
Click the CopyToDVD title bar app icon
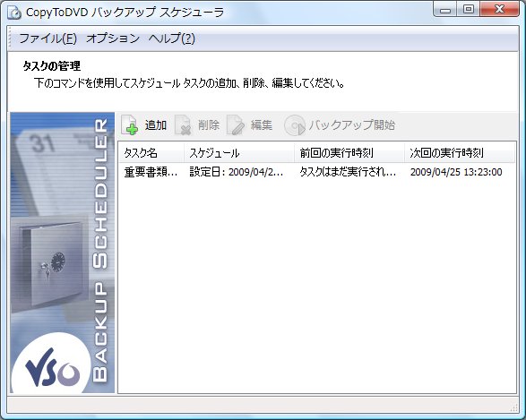point(14,13)
